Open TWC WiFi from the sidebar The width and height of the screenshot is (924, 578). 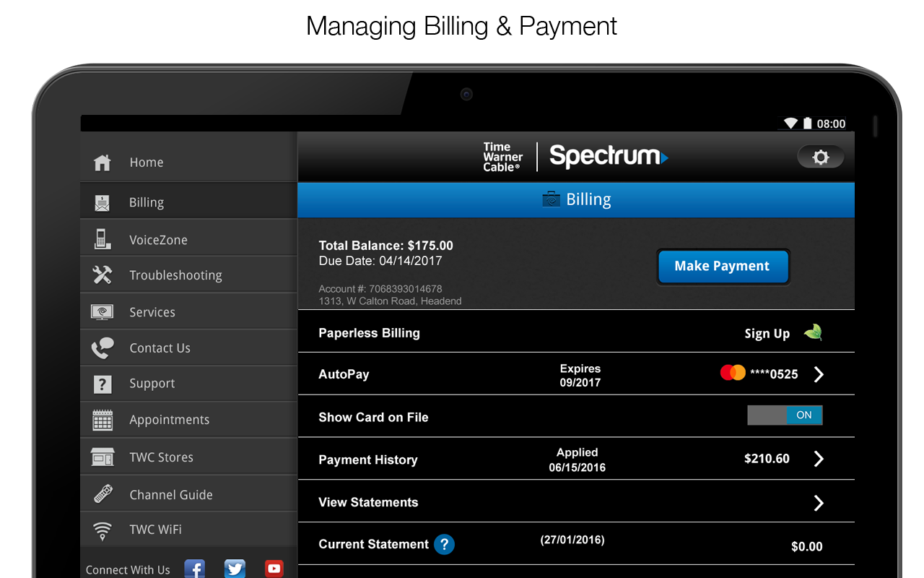[188, 530]
